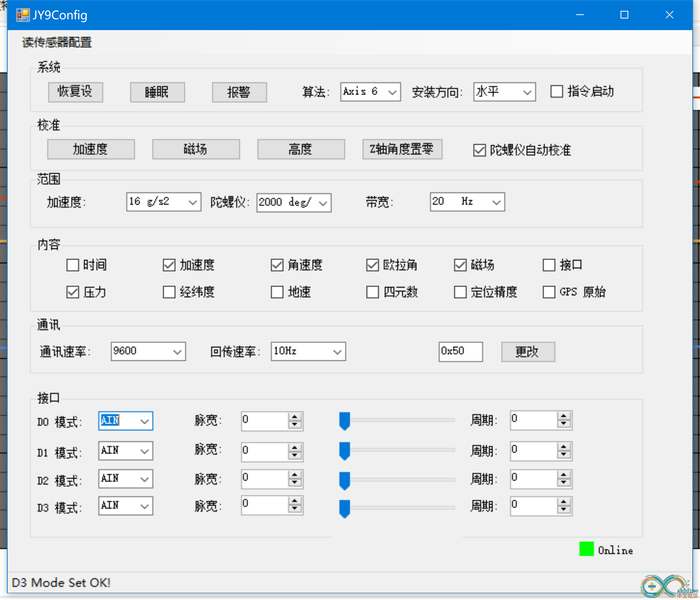Open the 回传速率 10Hz dropdown
Viewport: 700px width, 600px height.
308,351
